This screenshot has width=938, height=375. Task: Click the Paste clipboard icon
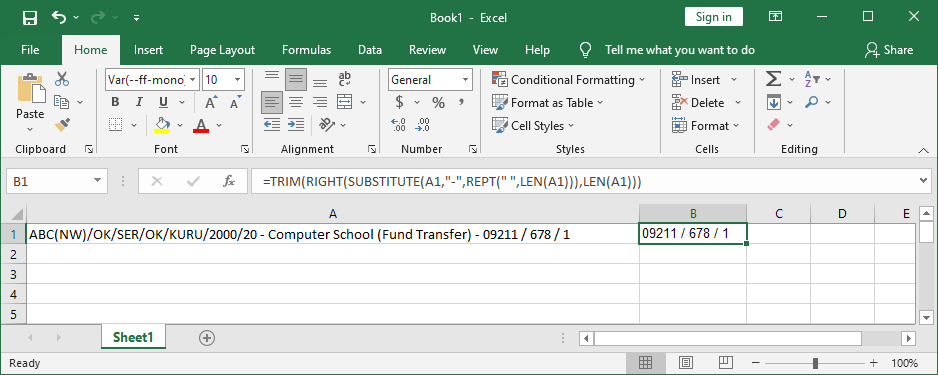tap(31, 88)
